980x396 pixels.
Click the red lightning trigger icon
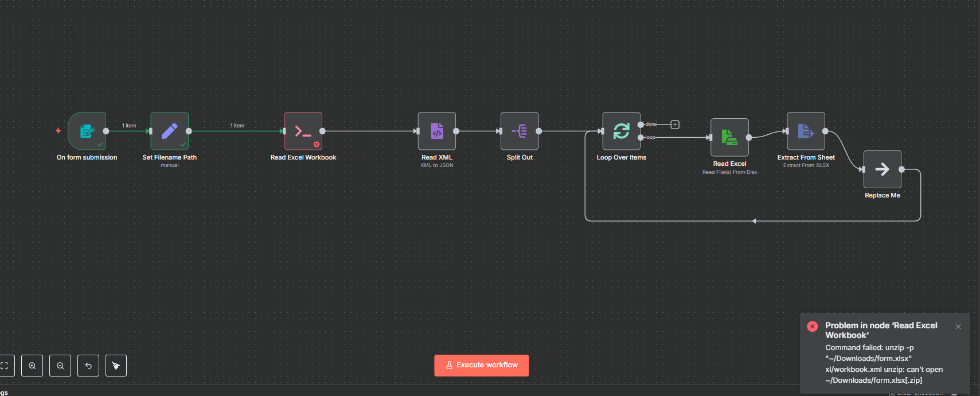(x=58, y=131)
